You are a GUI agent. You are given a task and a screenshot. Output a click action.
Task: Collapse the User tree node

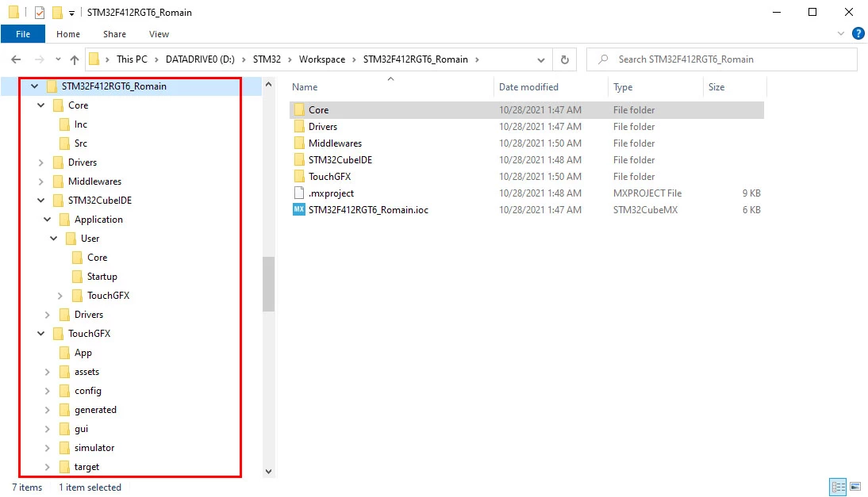[x=54, y=239]
